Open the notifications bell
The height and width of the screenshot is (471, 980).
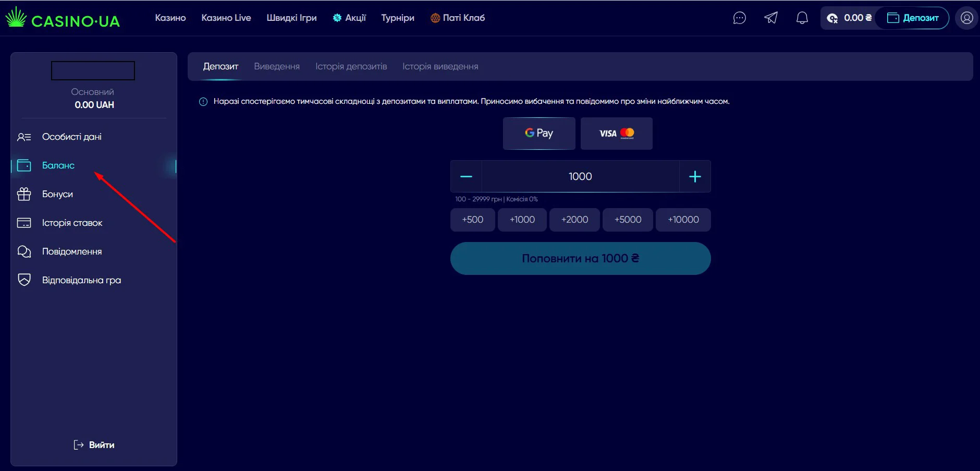802,18
